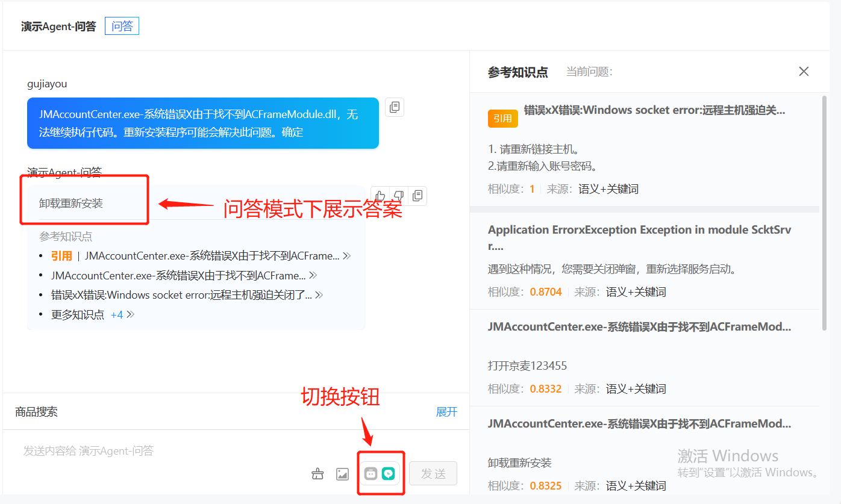Image resolution: width=841 pixels, height=504 pixels.
Task: Click similarity value 0.8704
Action: pyautogui.click(x=546, y=292)
